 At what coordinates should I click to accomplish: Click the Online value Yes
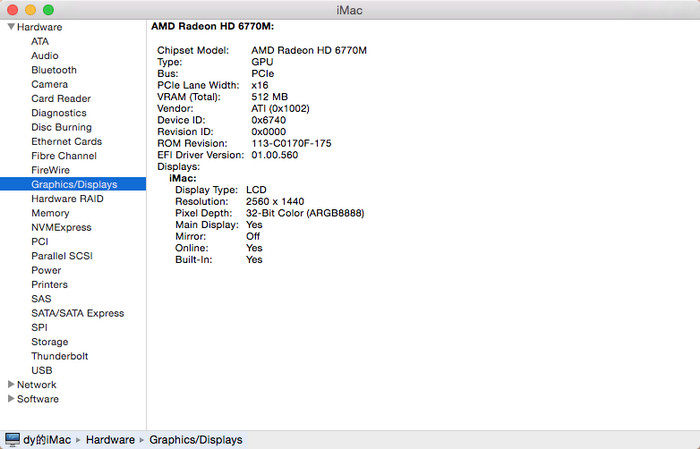(x=254, y=247)
